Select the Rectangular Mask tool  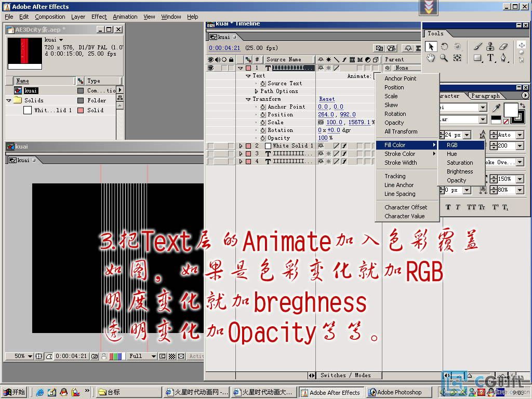tap(477, 58)
